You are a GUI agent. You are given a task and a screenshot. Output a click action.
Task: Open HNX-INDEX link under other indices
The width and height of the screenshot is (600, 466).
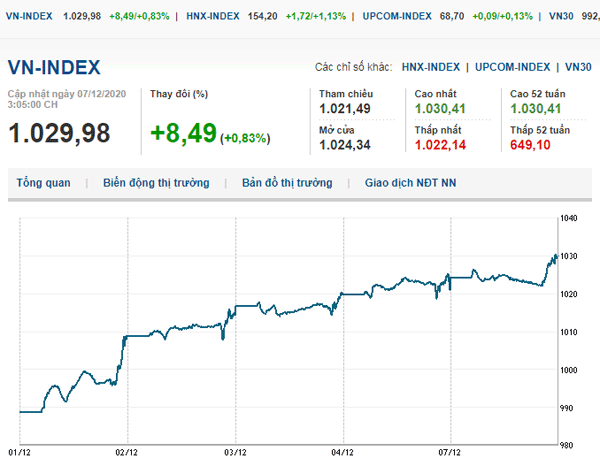coord(430,67)
